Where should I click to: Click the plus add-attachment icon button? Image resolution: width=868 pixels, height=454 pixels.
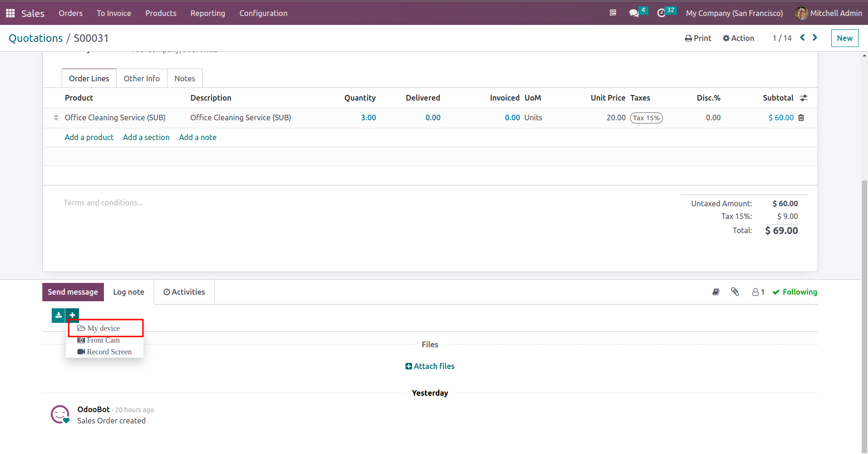[x=72, y=315]
